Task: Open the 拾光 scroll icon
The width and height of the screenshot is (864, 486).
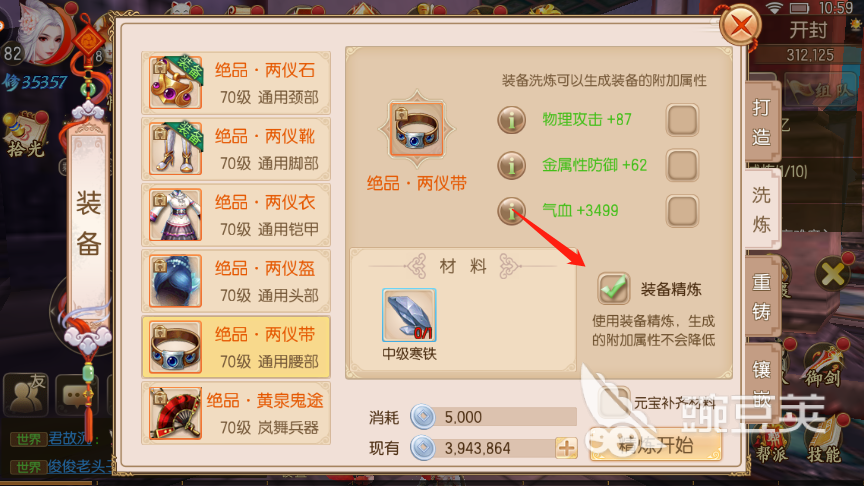Action: pos(25,135)
